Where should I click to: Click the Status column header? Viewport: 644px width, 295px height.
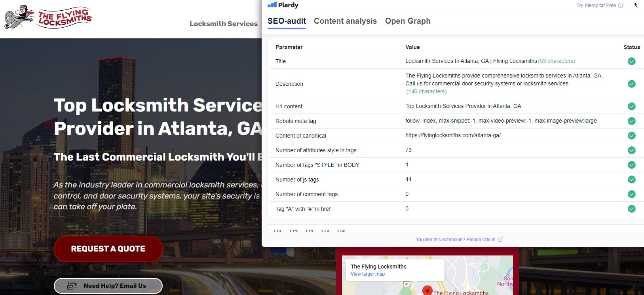coord(632,47)
